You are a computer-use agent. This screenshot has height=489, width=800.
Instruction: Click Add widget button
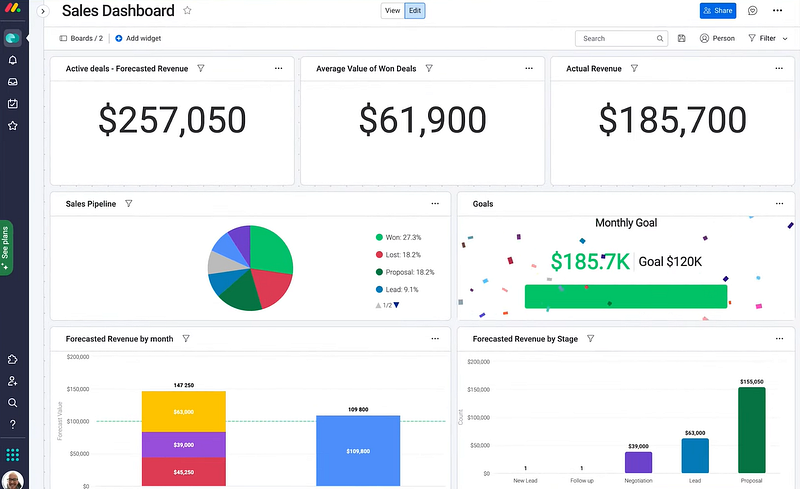pyautogui.click(x=138, y=38)
